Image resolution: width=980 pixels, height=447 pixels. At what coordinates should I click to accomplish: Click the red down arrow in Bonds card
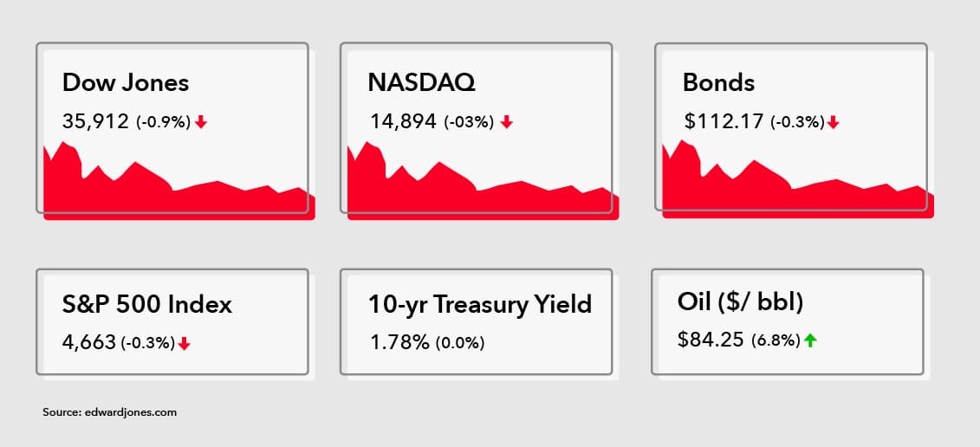(833, 123)
